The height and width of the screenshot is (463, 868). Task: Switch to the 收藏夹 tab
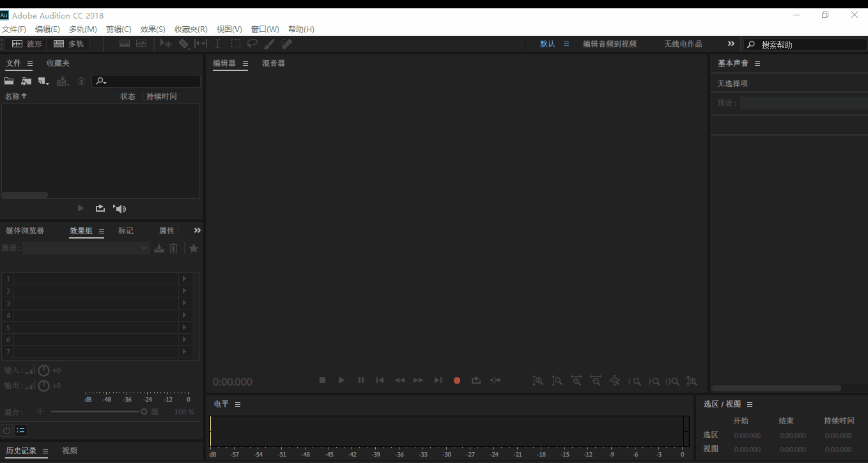click(58, 63)
